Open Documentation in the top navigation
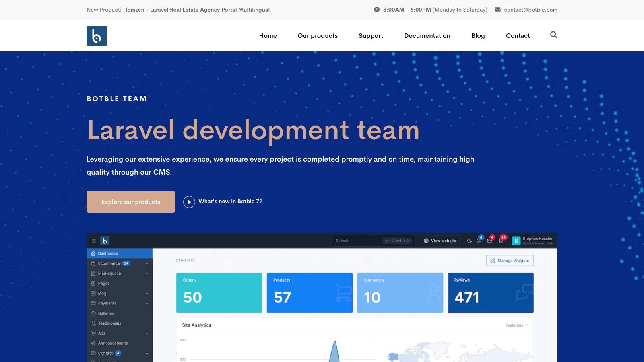Screen dimensions: 644x362 (427, 36)
